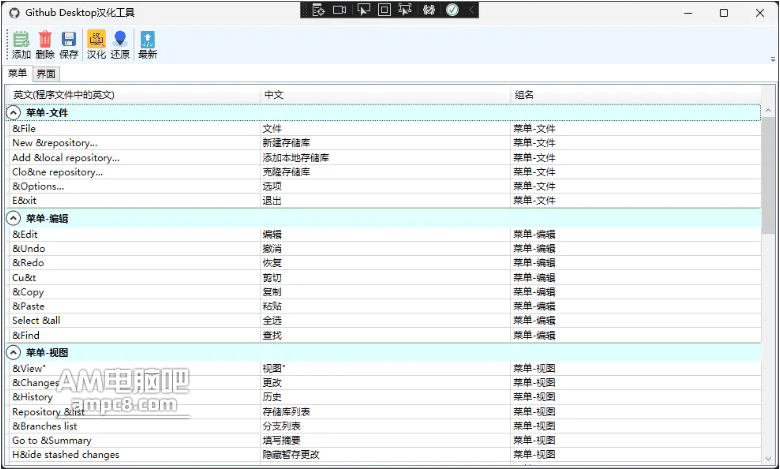Collapse the 菜单-编辑 group
This screenshot has width=780, height=469.
pyautogui.click(x=13, y=218)
